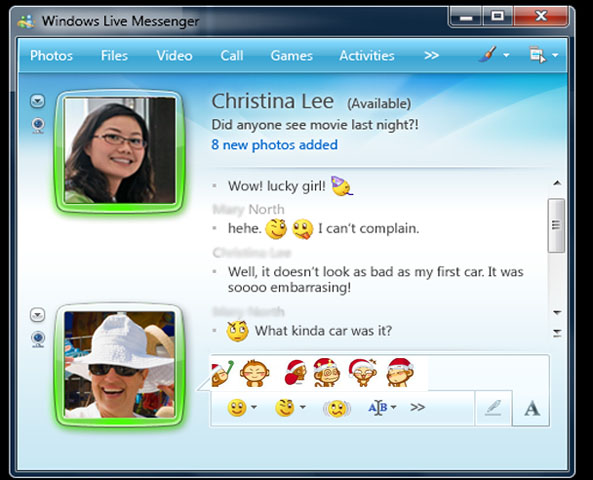The image size is (593, 480).
Task: Click the conversation scrollbar thumb
Action: coord(556,225)
